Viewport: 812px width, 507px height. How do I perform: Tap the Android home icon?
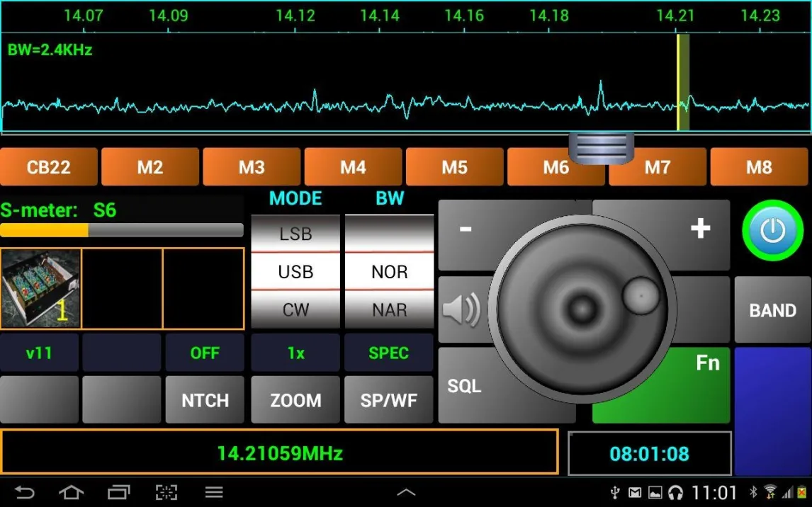[71, 491]
